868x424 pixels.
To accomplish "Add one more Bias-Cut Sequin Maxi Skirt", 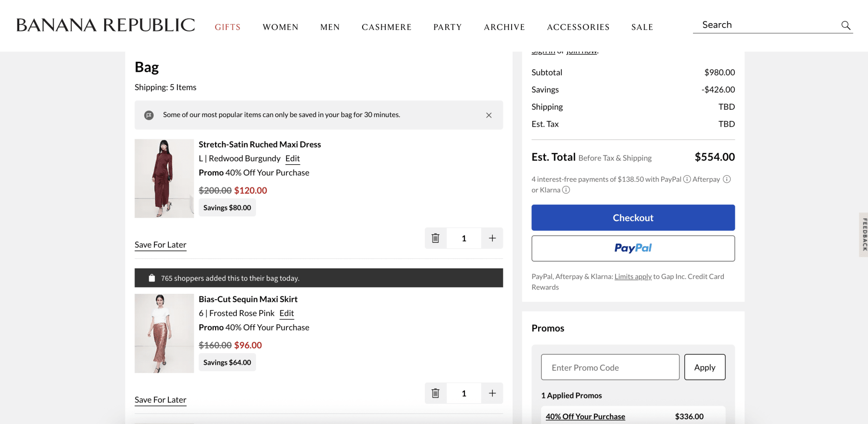I will pos(492,393).
